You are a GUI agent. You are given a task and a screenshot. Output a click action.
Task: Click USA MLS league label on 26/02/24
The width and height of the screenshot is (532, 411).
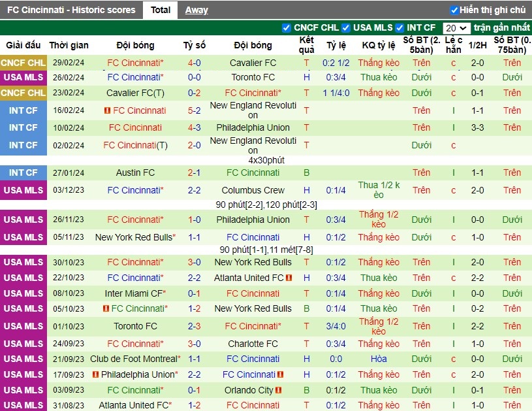coord(23,77)
